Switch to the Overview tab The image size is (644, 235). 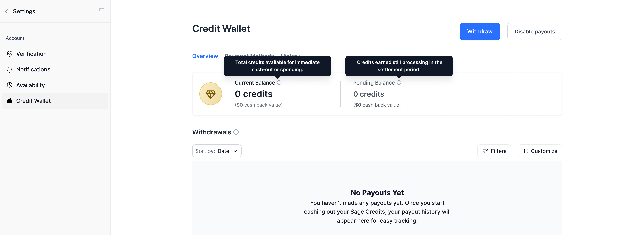pyautogui.click(x=205, y=56)
